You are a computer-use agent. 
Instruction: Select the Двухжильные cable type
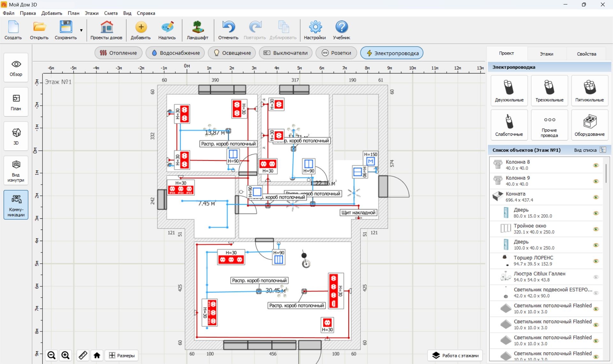point(509,91)
